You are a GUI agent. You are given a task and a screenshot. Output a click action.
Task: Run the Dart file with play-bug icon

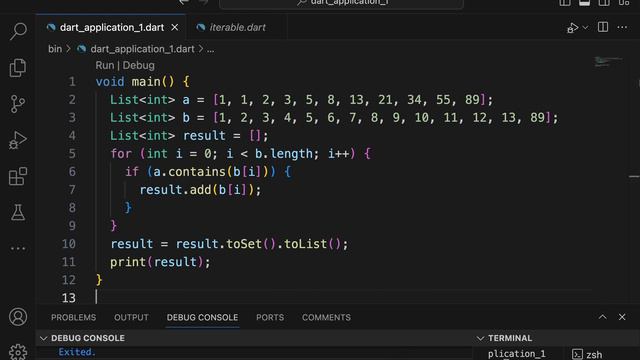572,27
